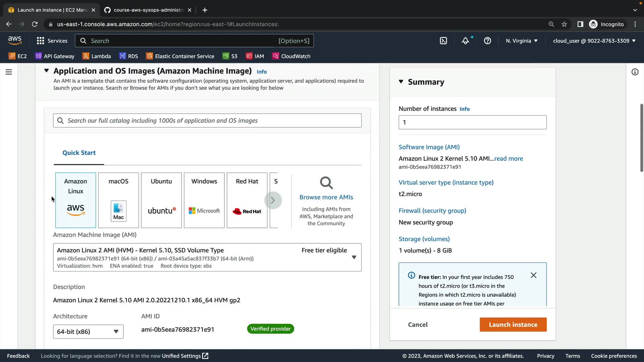Select the Windows AMI tile
This screenshot has height=362, width=644.
pos(204,200)
